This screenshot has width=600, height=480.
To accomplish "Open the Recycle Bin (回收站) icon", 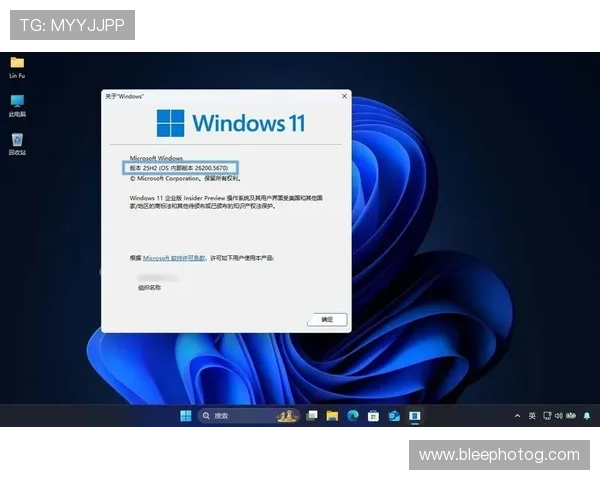I will (x=17, y=140).
